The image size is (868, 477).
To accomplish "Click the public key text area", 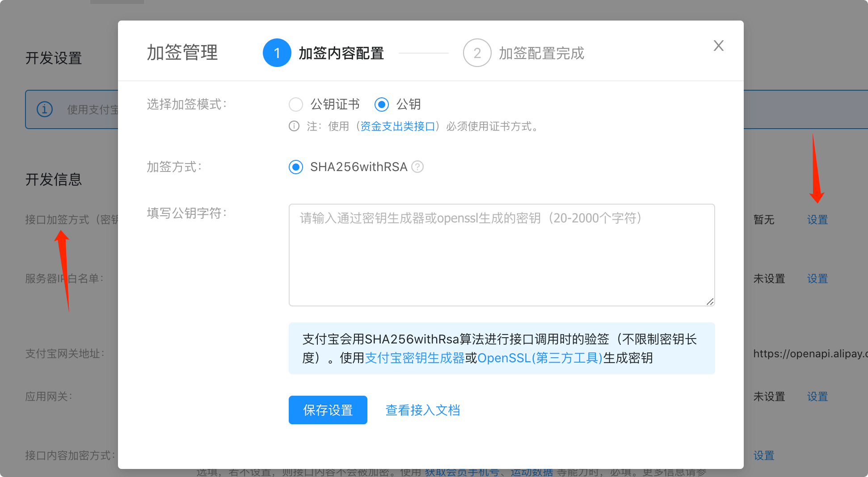I will click(x=501, y=255).
